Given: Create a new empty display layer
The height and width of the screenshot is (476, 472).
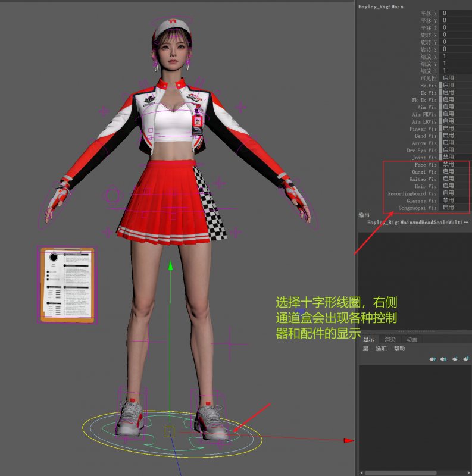Looking at the screenshot, I should [x=455, y=359].
